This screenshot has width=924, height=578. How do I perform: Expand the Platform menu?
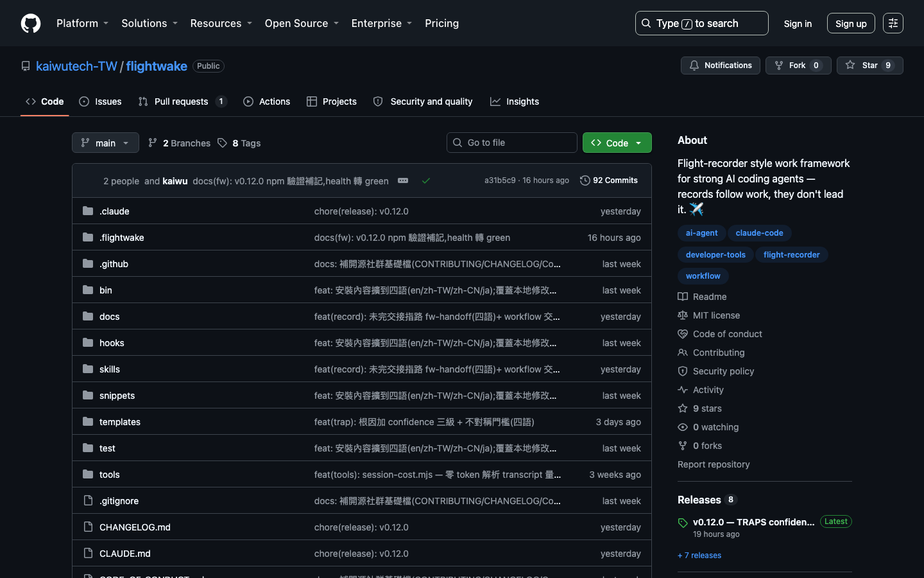(x=83, y=23)
